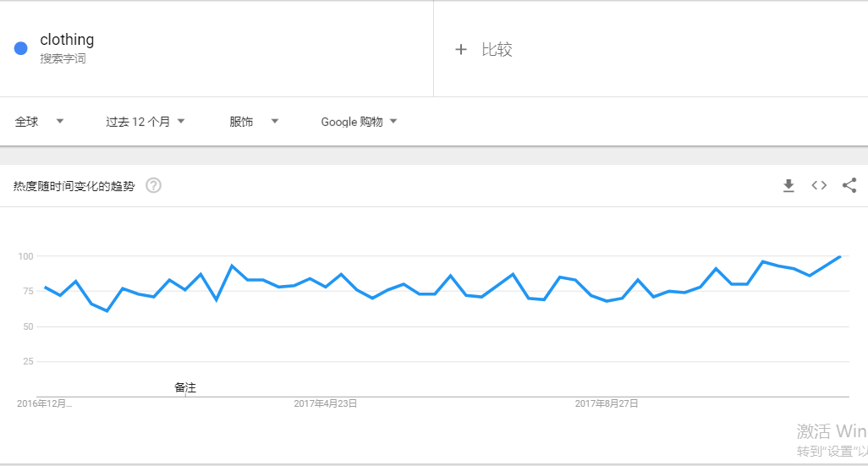Image resolution: width=868 pixels, height=466 pixels.
Task: Open the help question mark icon
Action: [x=153, y=185]
